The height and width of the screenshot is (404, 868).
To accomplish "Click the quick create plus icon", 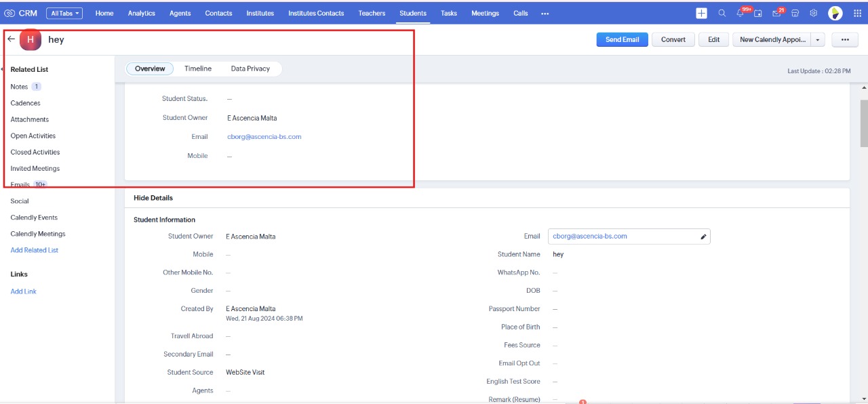I will [701, 13].
